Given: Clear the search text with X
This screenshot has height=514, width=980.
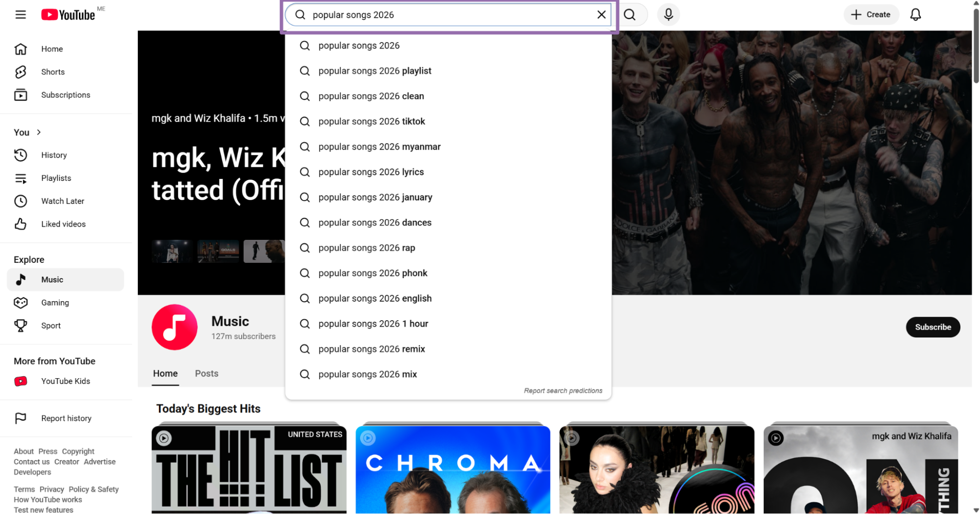Looking at the screenshot, I should 602,15.
